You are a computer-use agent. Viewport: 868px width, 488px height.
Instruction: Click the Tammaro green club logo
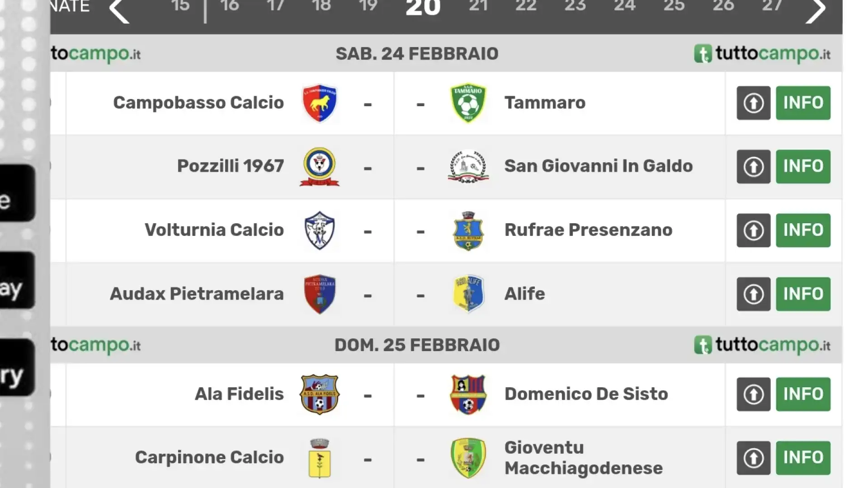coord(468,103)
